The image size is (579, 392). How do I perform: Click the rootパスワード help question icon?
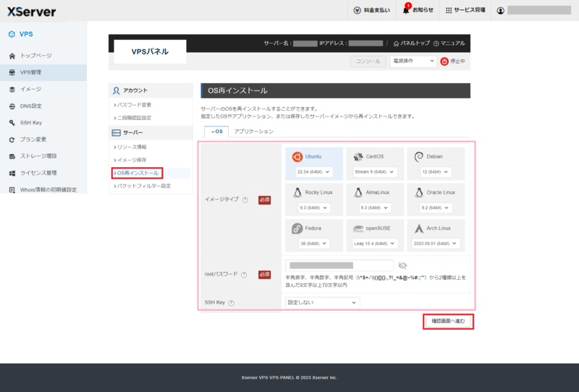[x=244, y=275]
